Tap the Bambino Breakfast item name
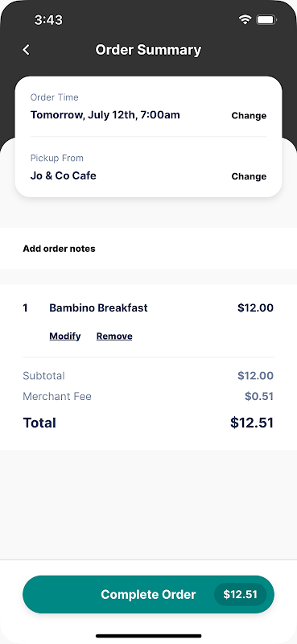The width and height of the screenshot is (297, 644). coord(98,308)
